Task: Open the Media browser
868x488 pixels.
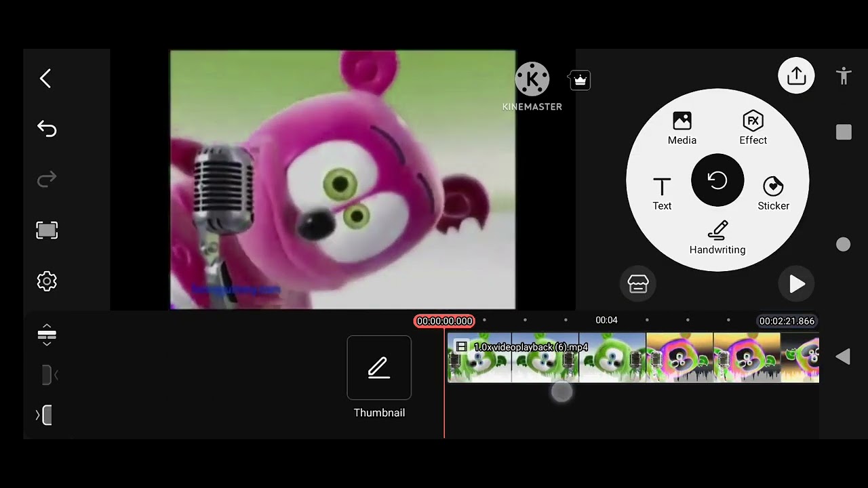Action: pyautogui.click(x=682, y=128)
